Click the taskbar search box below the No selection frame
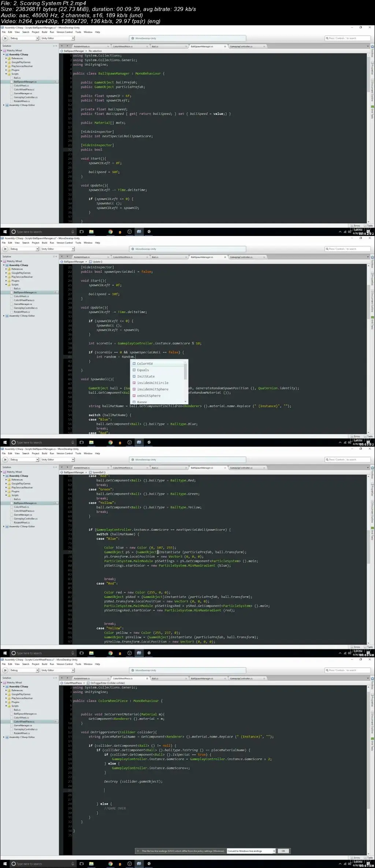Image resolution: width=375 pixels, height=868 pixels. click(x=42, y=232)
